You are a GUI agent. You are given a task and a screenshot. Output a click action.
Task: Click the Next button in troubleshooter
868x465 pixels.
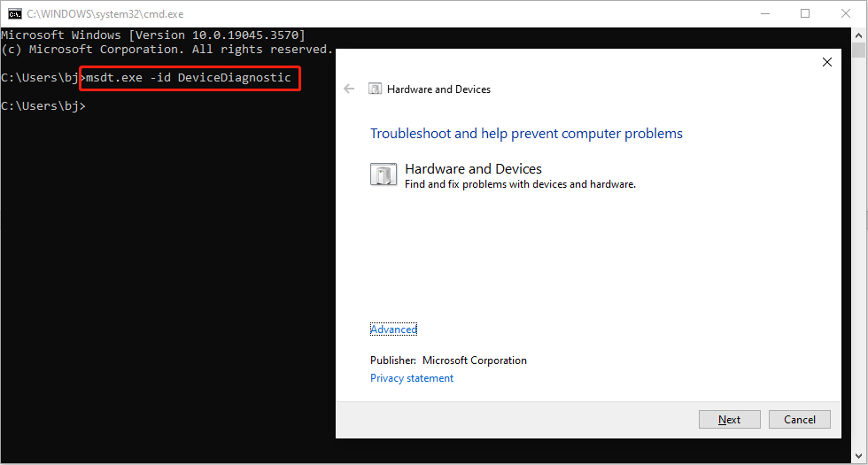coord(729,420)
